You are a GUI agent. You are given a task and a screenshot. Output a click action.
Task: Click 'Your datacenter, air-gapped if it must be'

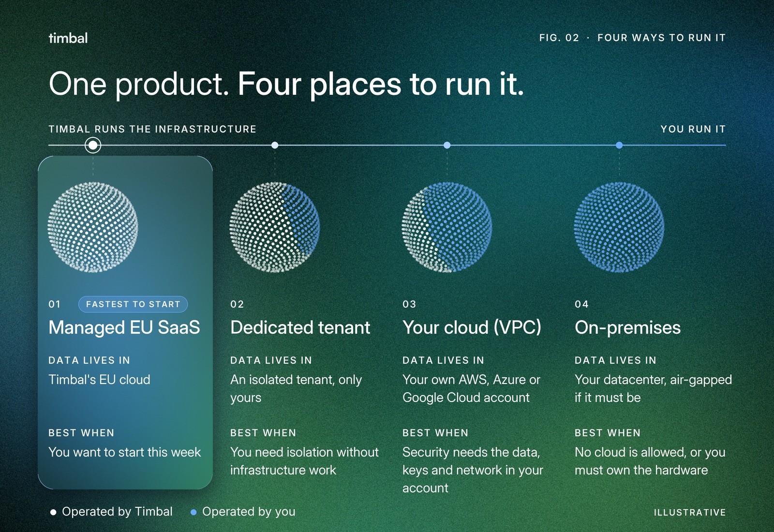(653, 388)
